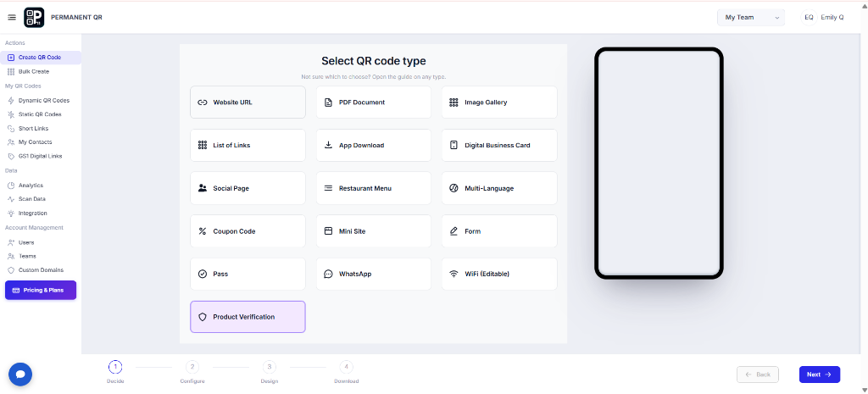Click the document icon on PDF Document card
This screenshot has width=868, height=394.
[328, 103]
